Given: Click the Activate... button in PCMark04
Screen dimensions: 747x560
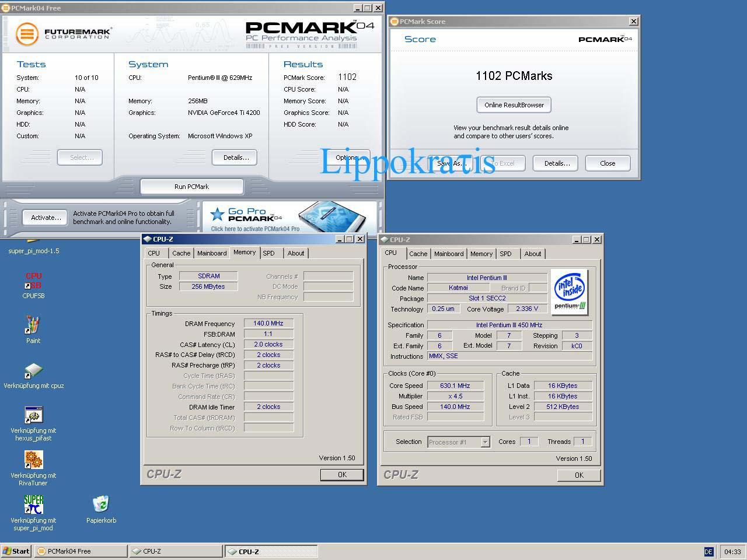Looking at the screenshot, I should pos(46,218).
